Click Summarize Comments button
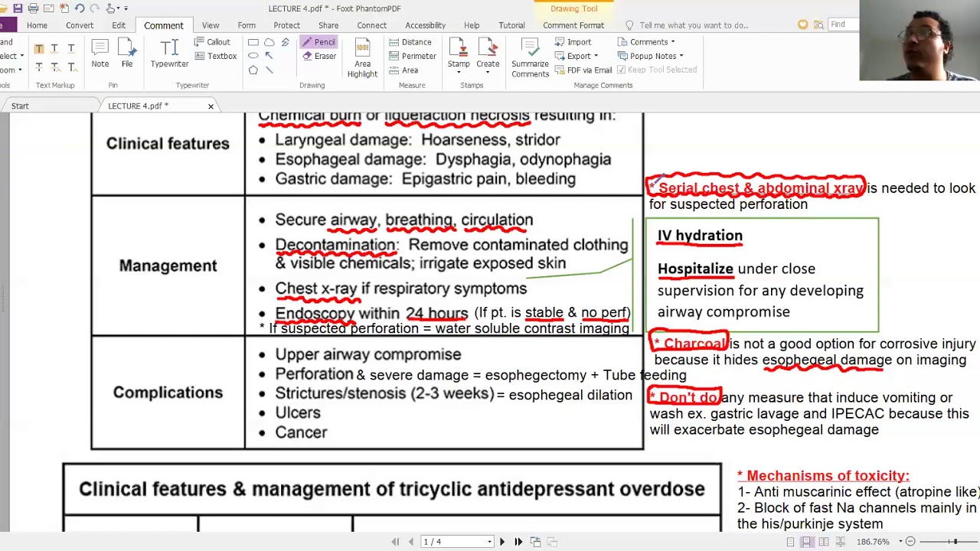This screenshot has width=980, height=551. (531, 58)
